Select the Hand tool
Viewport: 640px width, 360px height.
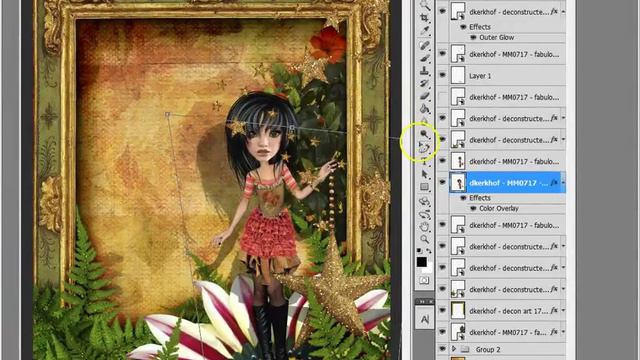point(424,227)
